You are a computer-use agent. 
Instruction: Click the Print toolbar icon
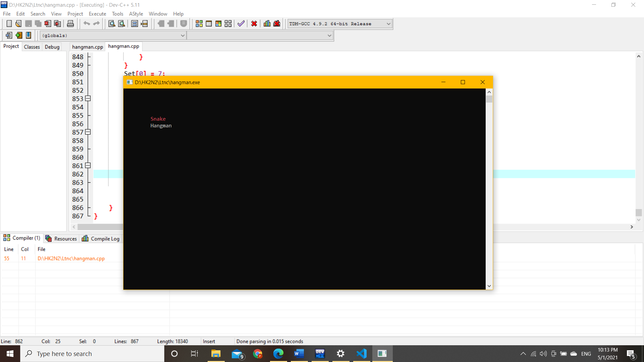point(70,23)
